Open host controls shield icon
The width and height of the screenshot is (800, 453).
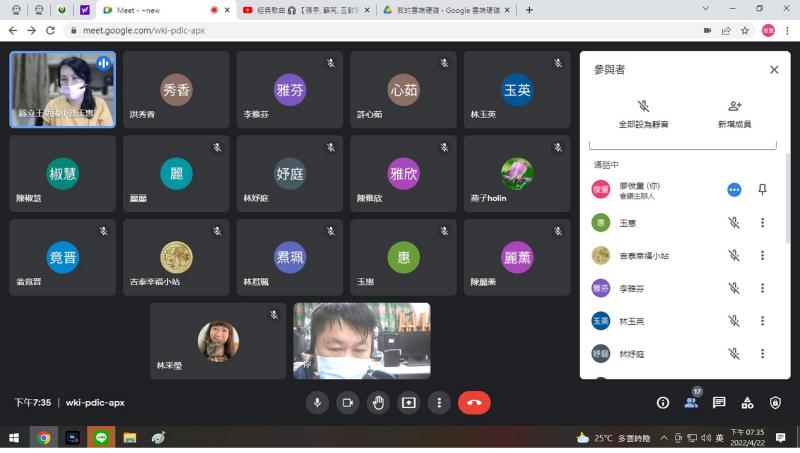click(775, 402)
